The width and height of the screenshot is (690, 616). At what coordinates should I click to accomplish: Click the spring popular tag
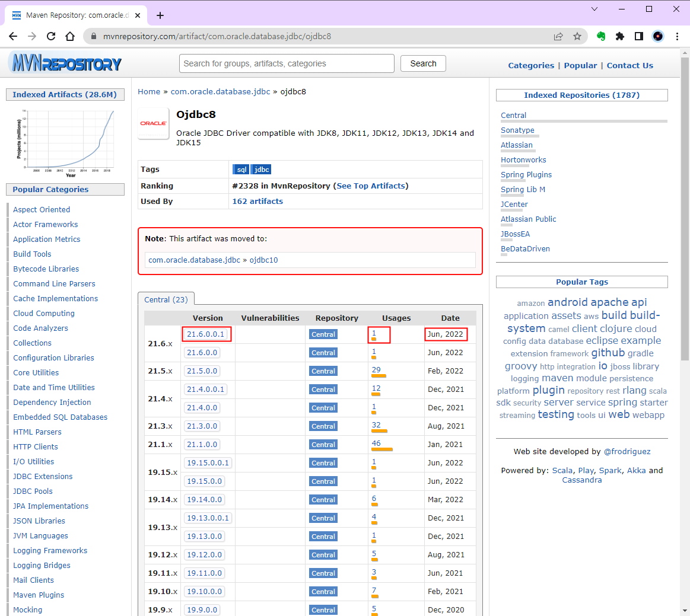[622, 403]
